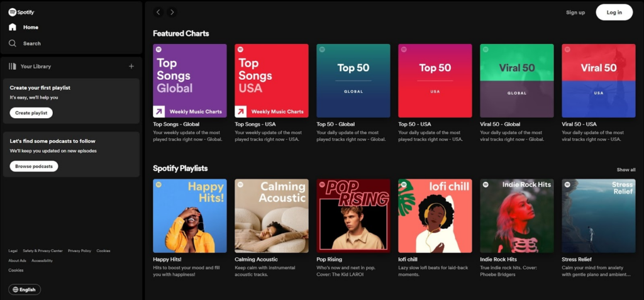Open the Top Songs Global chart cover

coord(190,81)
